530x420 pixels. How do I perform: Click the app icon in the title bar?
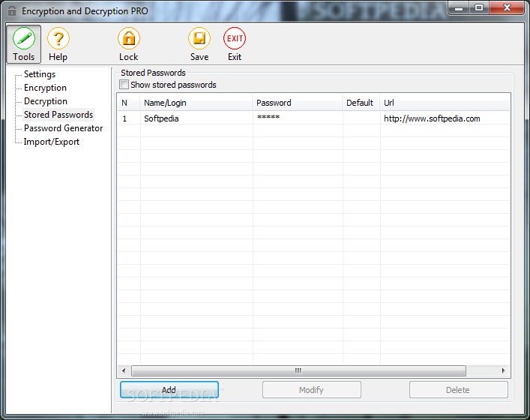click(x=12, y=11)
